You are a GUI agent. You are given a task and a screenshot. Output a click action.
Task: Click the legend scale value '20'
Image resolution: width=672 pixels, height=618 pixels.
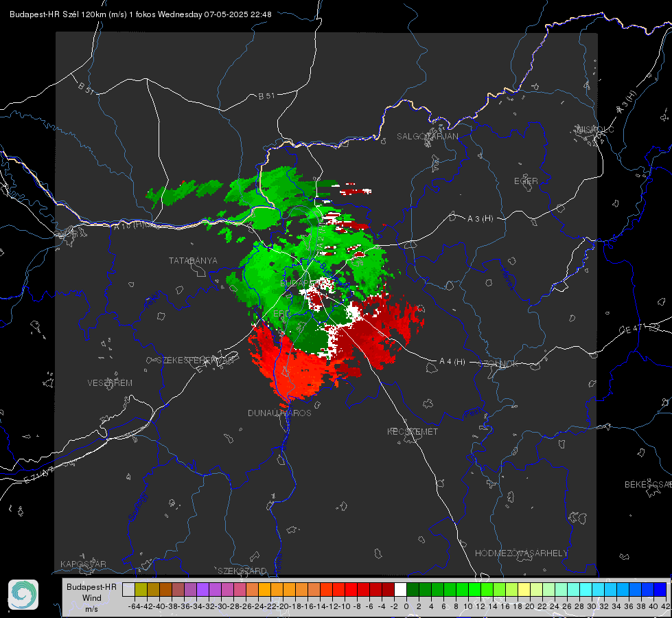(530, 606)
